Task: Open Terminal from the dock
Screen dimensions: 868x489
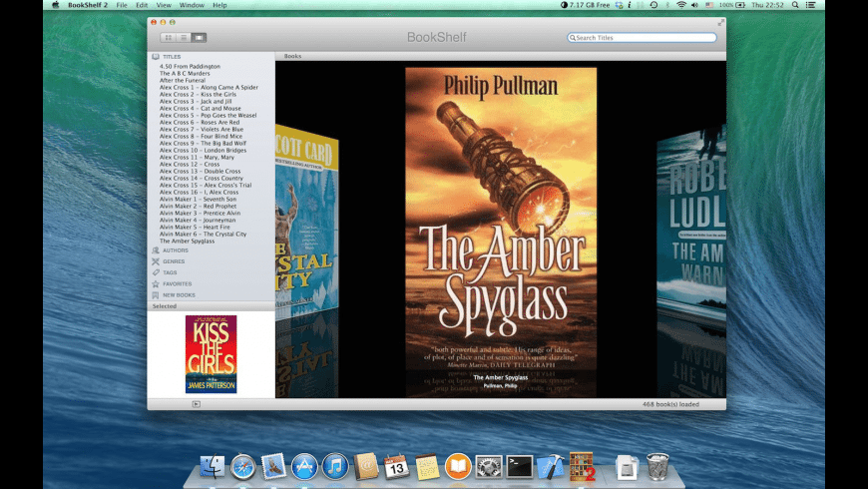Action: pos(520,466)
